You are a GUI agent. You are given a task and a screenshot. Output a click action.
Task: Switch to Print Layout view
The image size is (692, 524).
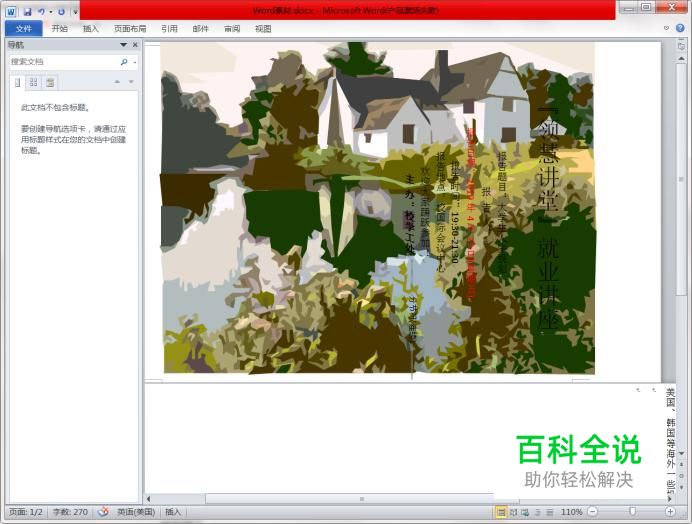[501, 513]
